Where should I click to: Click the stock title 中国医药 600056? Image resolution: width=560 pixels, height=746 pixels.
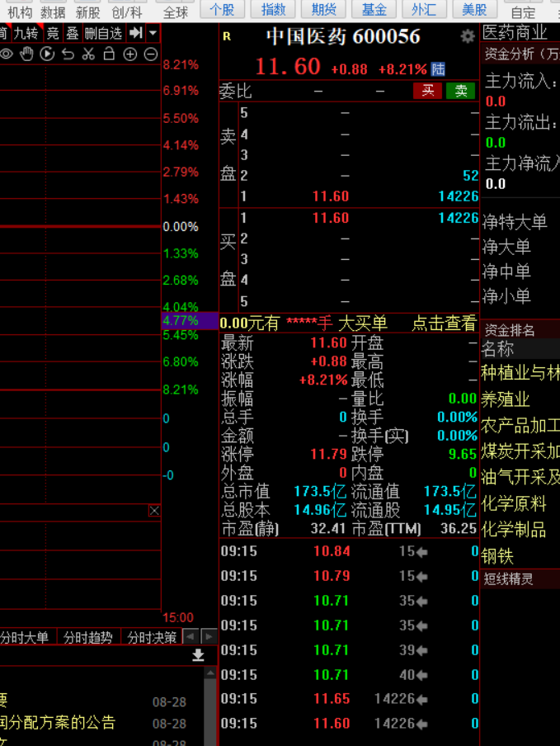(343, 36)
